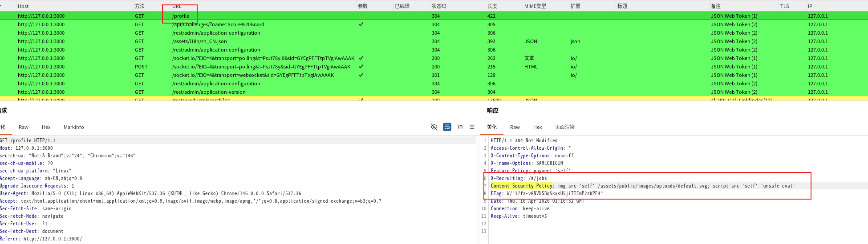Click the params checkmark in the websocket row
Viewport: 868px width, 244px height.
361,75
